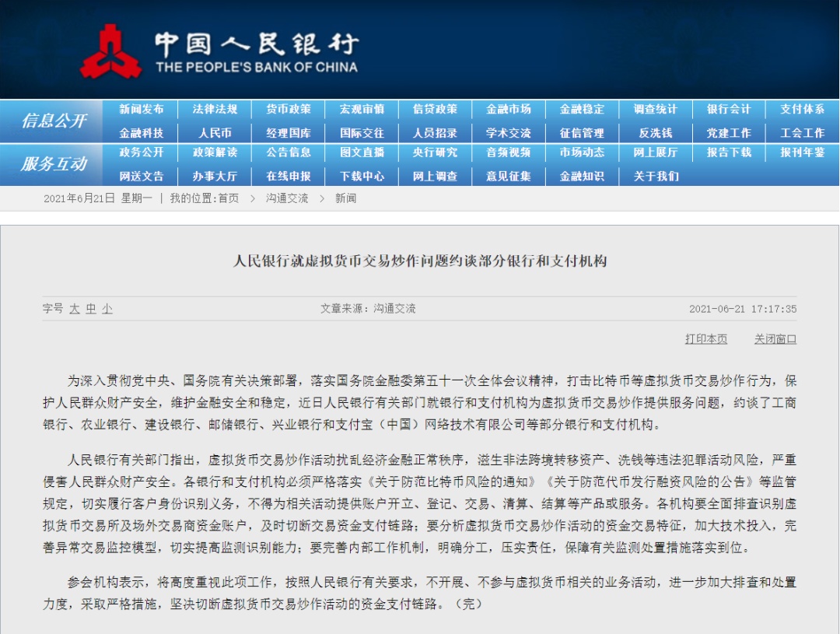Go to 法律法规 section
The height and width of the screenshot is (634, 840).
tap(215, 110)
